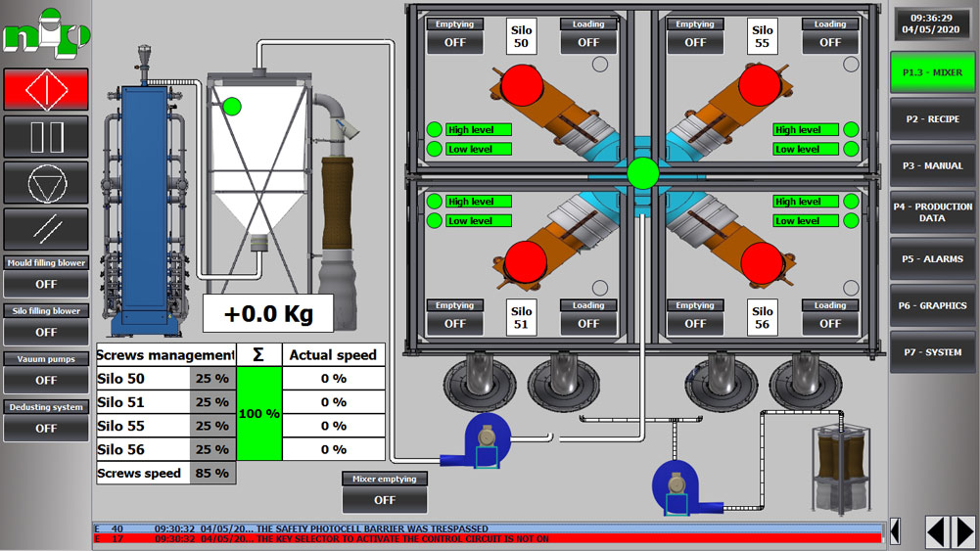Click the double slash reset icon

[46, 230]
